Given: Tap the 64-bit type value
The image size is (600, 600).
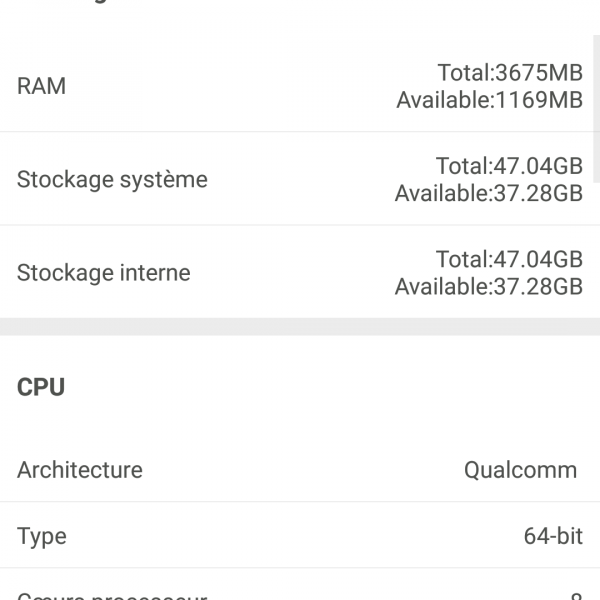Looking at the screenshot, I should (553, 536).
